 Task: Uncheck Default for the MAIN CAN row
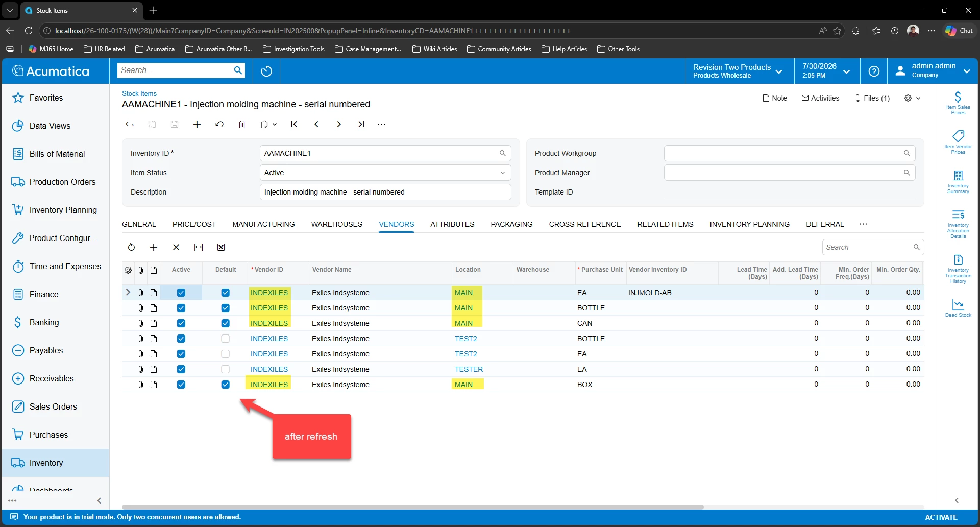click(225, 323)
